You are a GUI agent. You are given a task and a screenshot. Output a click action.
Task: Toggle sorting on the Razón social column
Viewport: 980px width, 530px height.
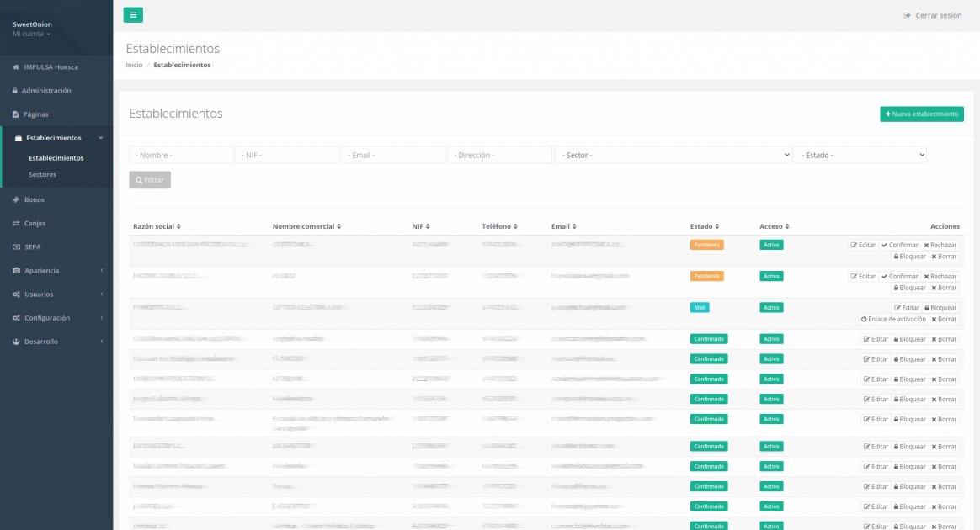[x=157, y=225]
